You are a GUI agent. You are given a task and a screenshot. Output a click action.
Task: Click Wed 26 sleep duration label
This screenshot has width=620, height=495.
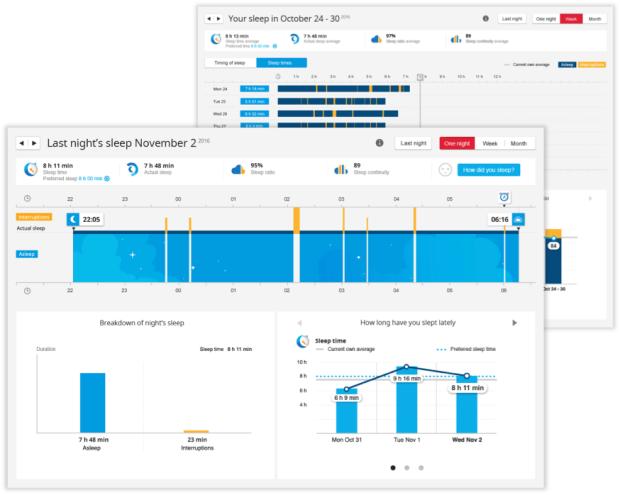tap(255, 114)
